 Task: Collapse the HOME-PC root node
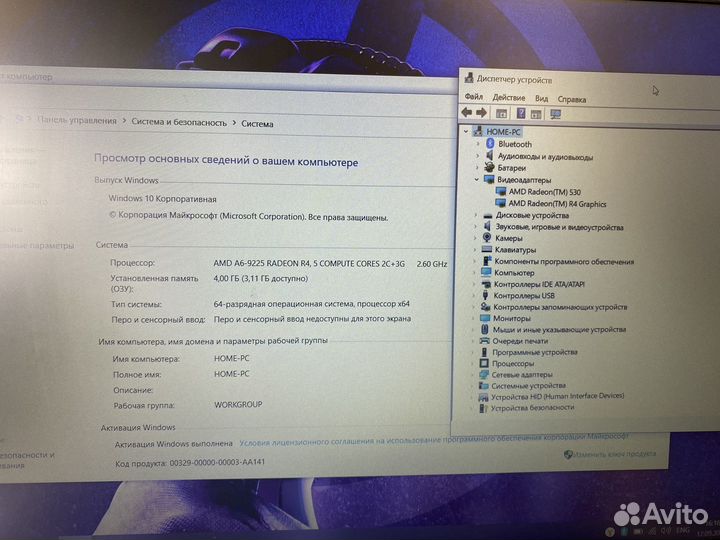(x=466, y=131)
